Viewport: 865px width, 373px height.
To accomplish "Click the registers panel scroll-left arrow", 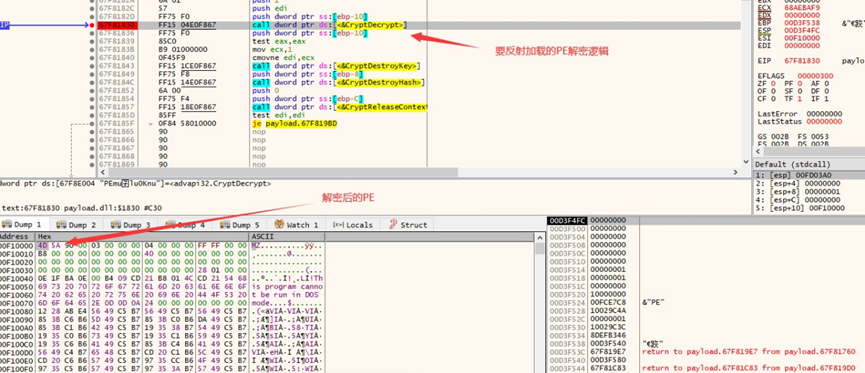I will point(759,151).
